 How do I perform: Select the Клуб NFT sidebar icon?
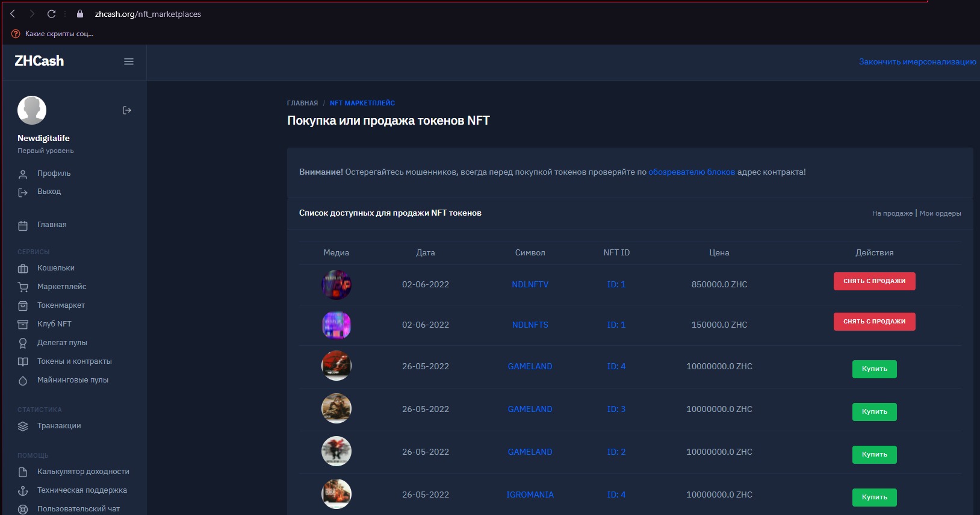(x=23, y=325)
